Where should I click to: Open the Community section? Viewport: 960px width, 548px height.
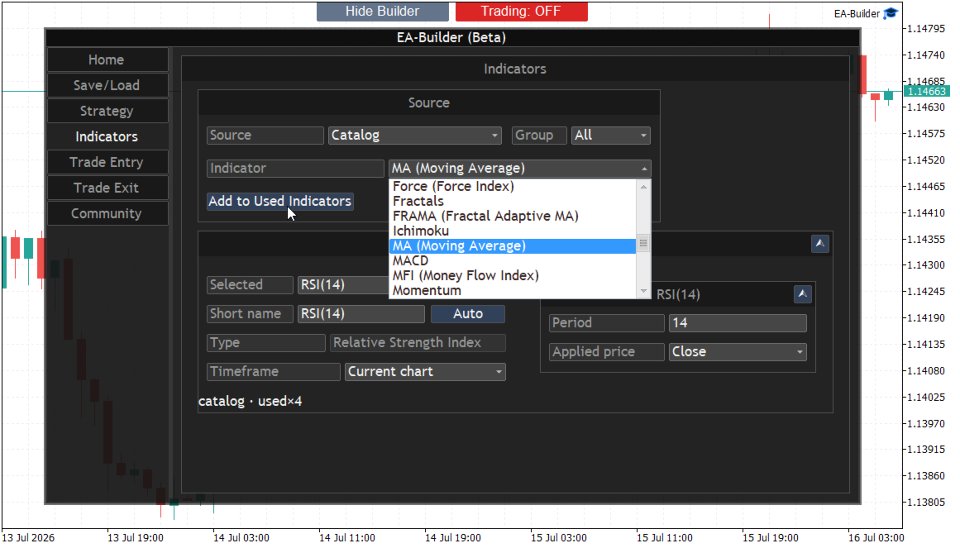tap(107, 214)
